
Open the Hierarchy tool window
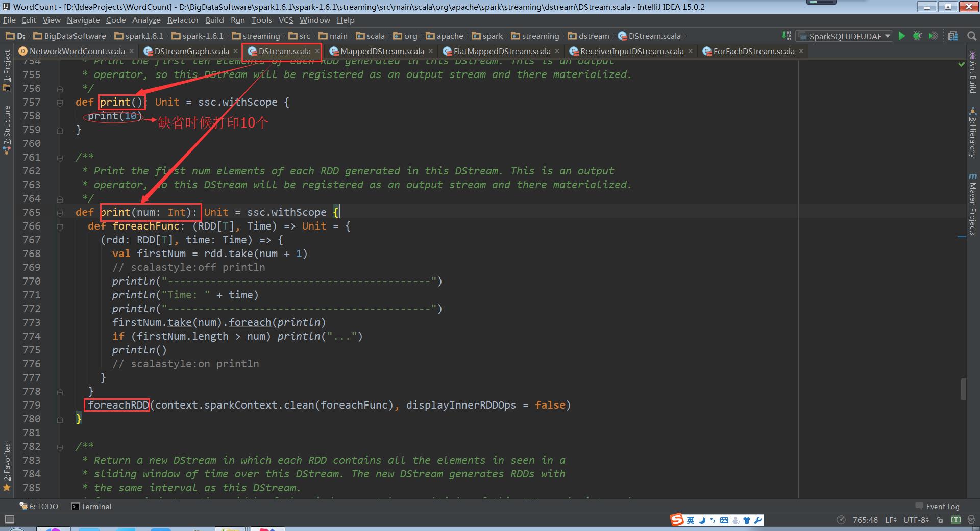point(973,133)
